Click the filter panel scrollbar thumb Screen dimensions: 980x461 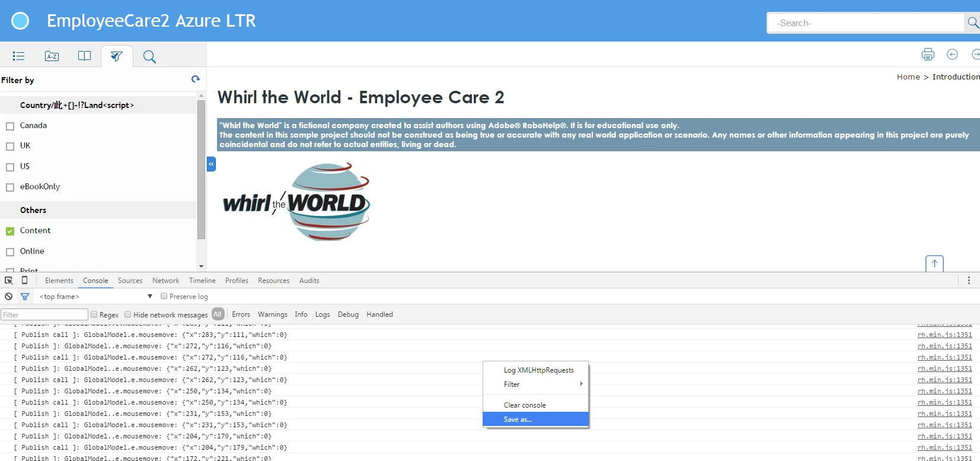tap(201, 169)
